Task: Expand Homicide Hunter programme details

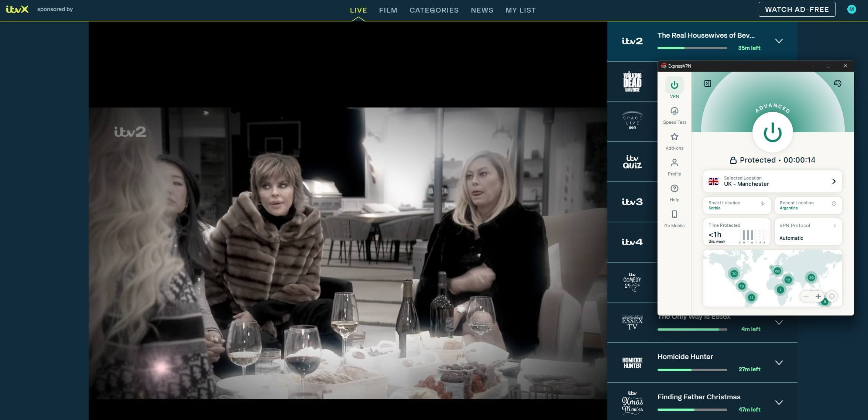Action: (x=779, y=363)
